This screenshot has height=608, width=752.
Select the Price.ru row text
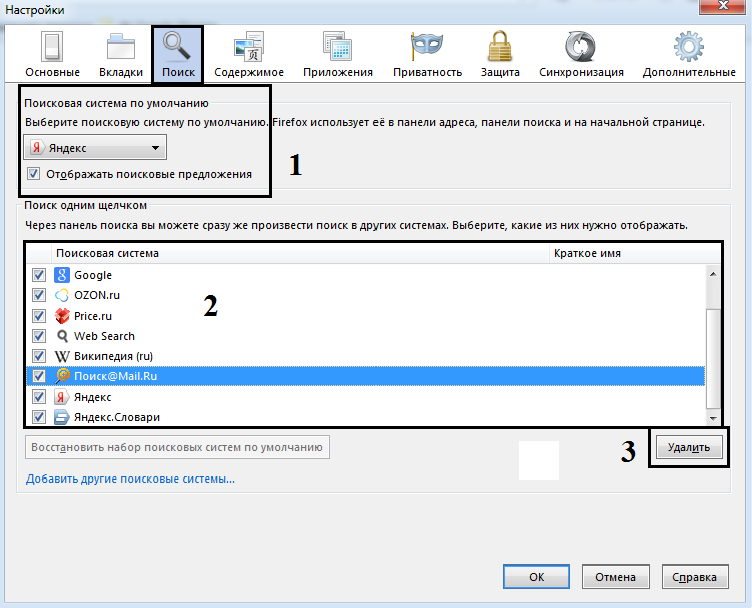tap(93, 316)
